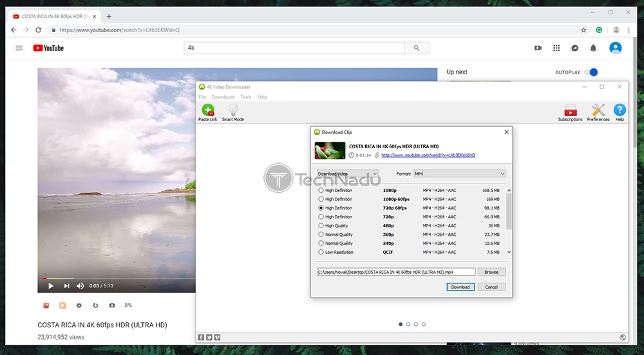Image resolution: width=644 pixels, height=355 pixels.
Task: Open Preferences wrench icon
Action: [598, 110]
